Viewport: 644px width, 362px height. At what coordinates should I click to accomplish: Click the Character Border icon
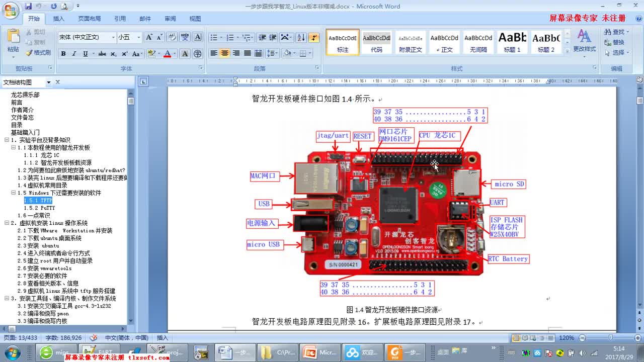[x=198, y=37]
